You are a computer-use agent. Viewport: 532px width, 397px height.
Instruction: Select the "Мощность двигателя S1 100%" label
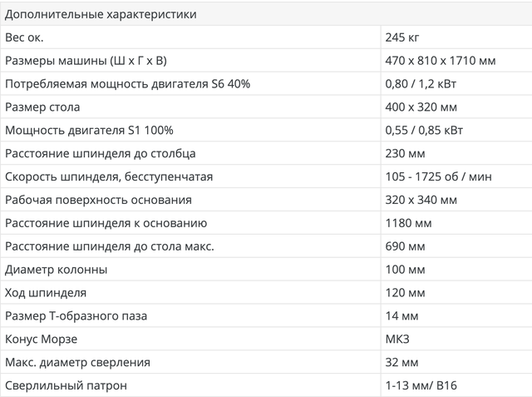[89, 131]
